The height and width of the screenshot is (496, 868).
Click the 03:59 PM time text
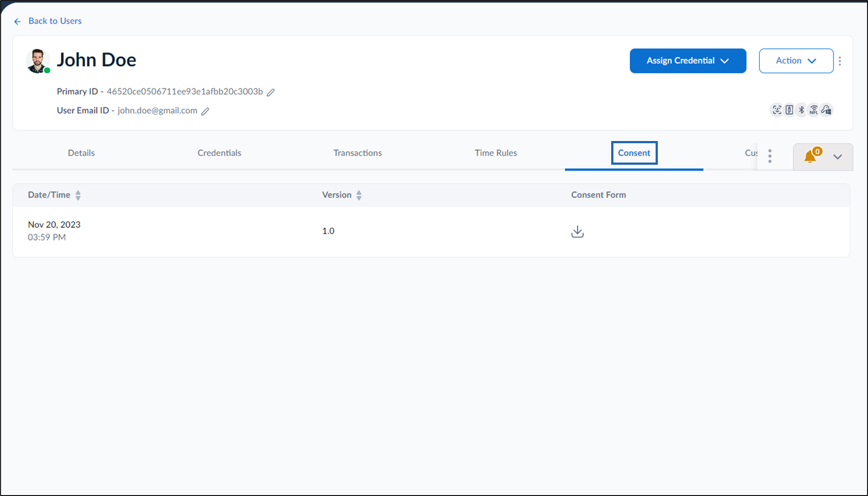pos(47,237)
